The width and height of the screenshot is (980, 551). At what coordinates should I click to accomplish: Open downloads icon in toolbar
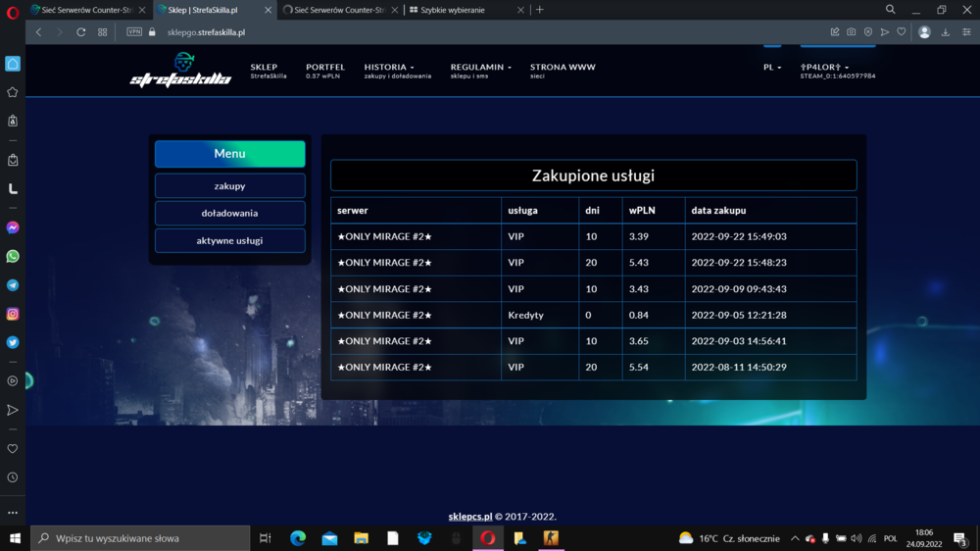coord(946,32)
